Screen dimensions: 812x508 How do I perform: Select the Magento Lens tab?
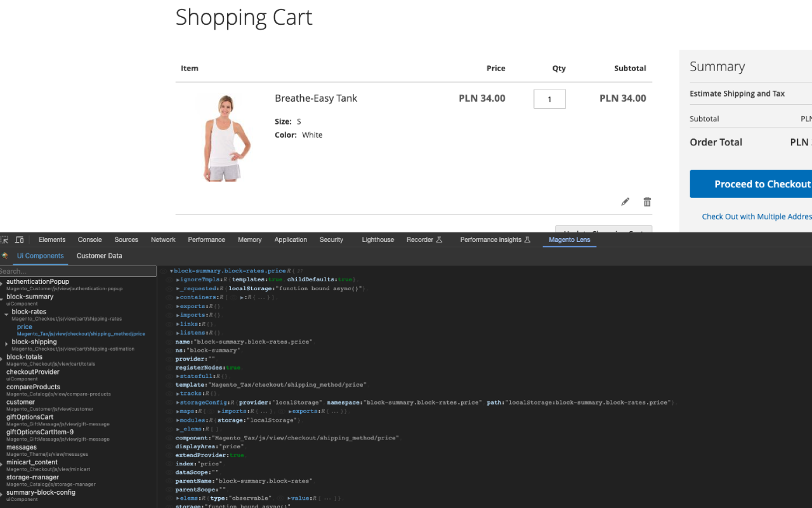tap(570, 240)
